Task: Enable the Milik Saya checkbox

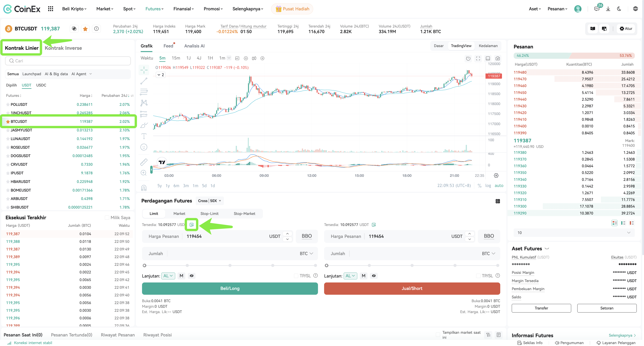Action: pos(107,217)
